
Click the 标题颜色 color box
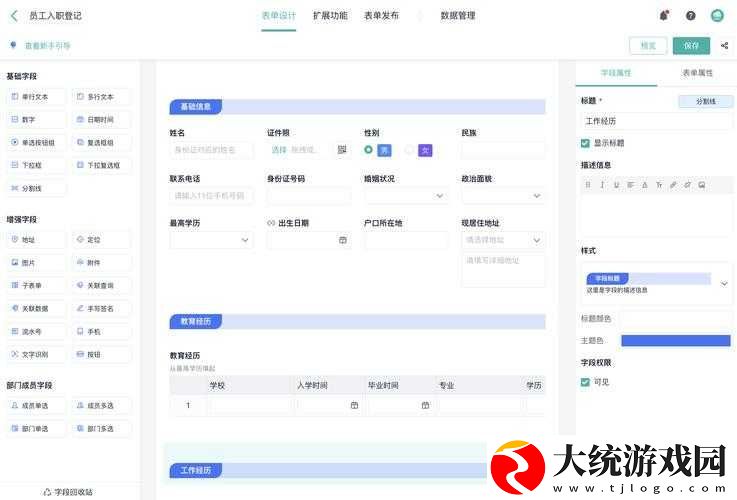coord(676,319)
